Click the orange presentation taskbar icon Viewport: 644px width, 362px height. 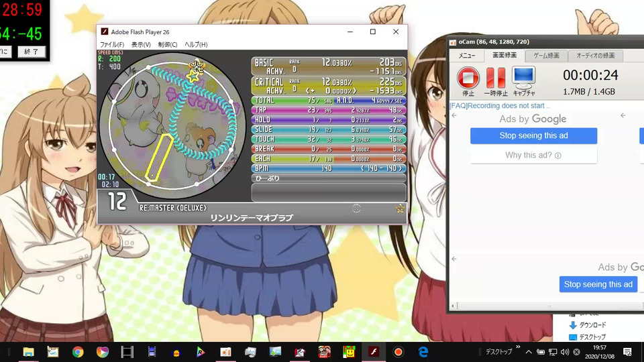coord(225,352)
